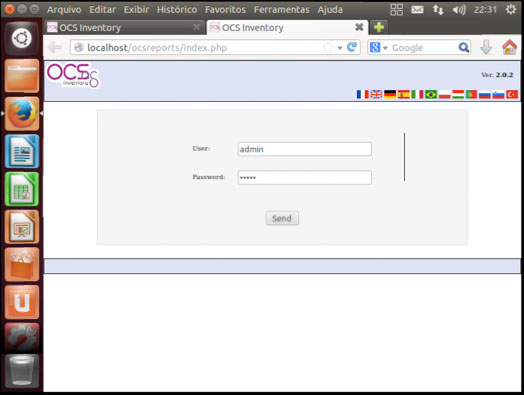The image size is (524, 395).
Task: Go back with the back arrow
Action: [55, 47]
